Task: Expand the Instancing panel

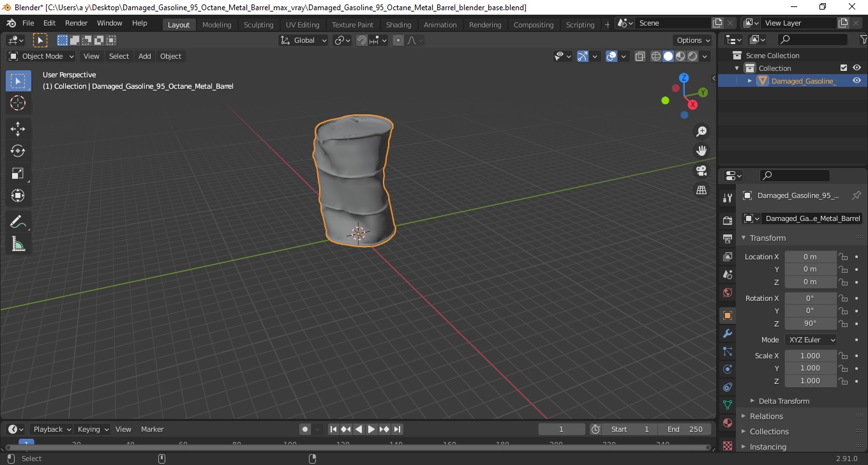Action: pos(768,447)
